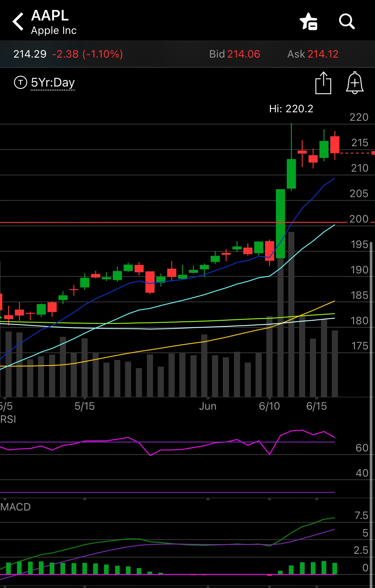
Task: Tap the 220 price axis label
Action: pos(359,117)
